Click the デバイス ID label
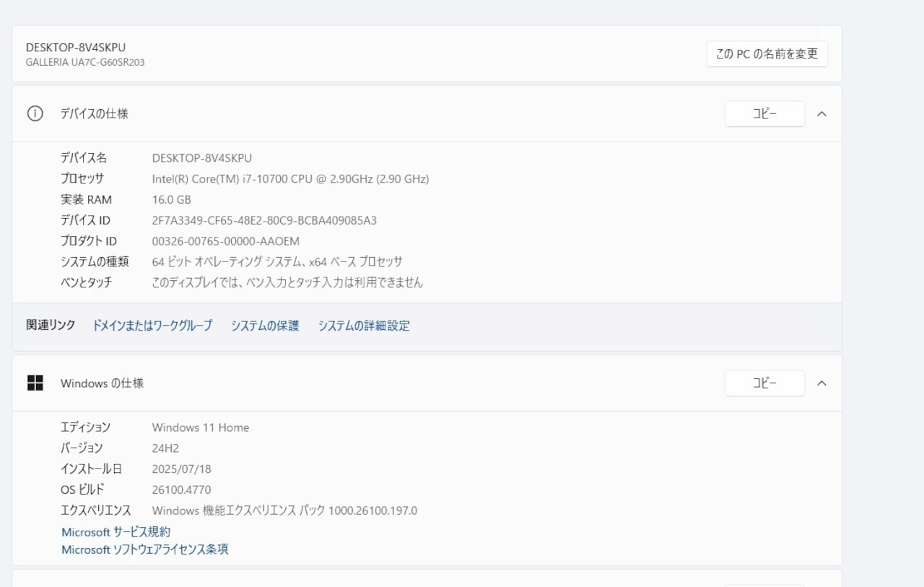This screenshot has width=924, height=587. click(85, 220)
